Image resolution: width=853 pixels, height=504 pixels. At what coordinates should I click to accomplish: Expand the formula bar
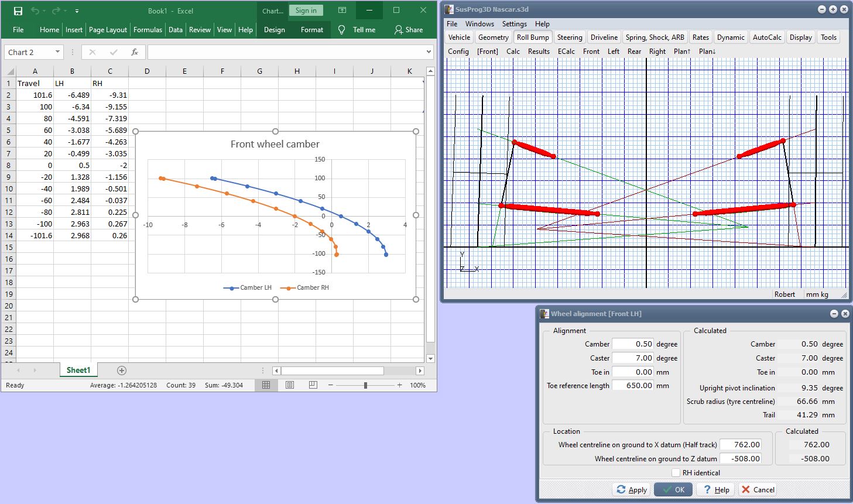click(x=429, y=52)
